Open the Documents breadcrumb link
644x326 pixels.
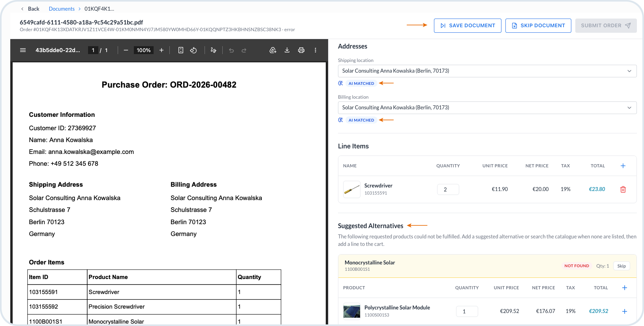click(62, 9)
